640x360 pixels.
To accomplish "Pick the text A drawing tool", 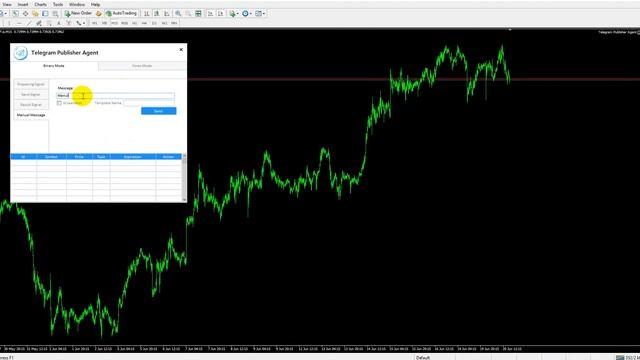I will click(x=59, y=23).
